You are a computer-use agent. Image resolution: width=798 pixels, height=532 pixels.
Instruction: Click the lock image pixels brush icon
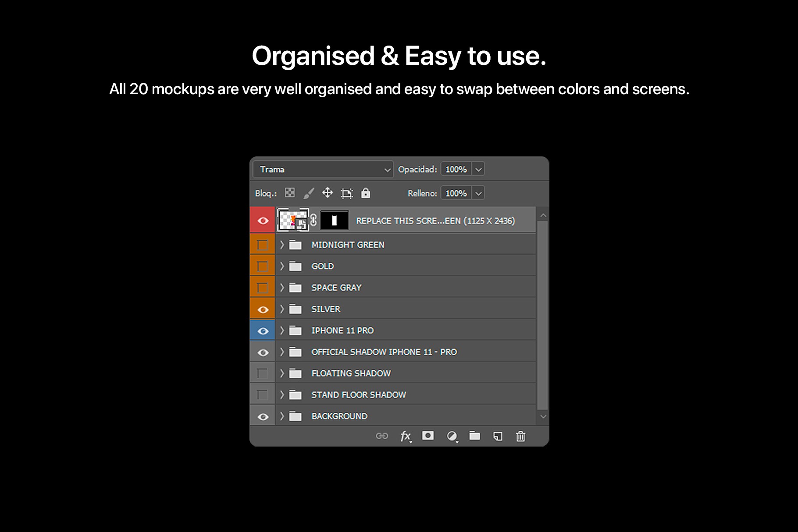309,193
